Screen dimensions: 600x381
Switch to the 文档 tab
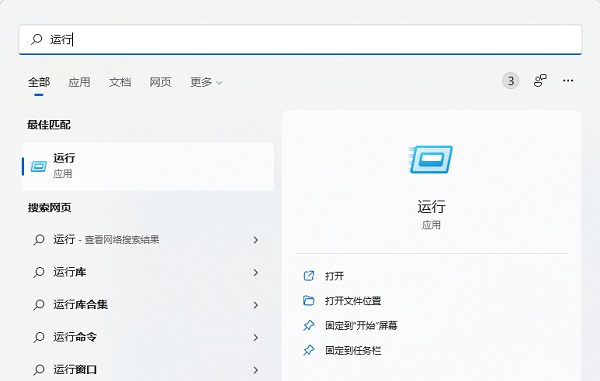click(120, 82)
